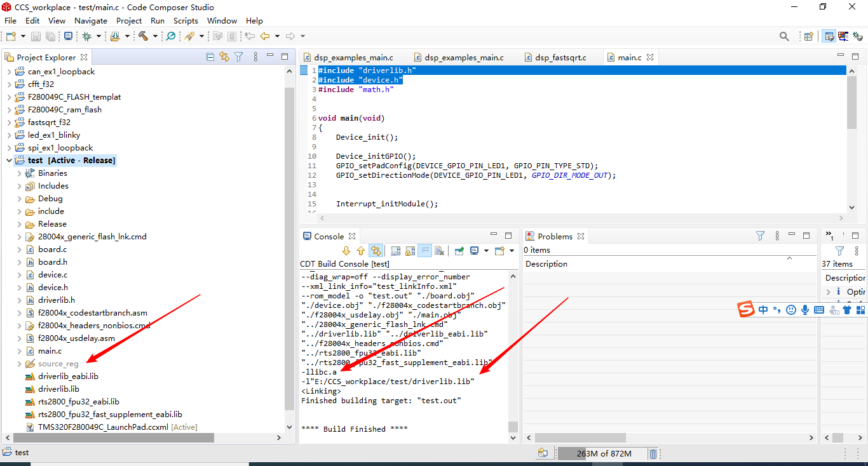Open the Scripts menu
Image resolution: width=868 pixels, height=466 pixels.
(186, 20)
